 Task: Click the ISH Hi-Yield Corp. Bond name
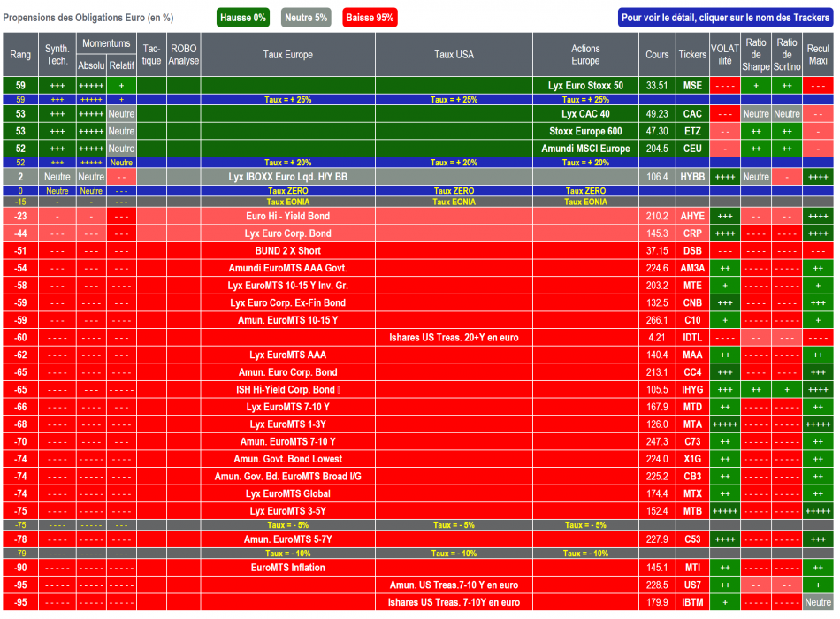click(286, 390)
